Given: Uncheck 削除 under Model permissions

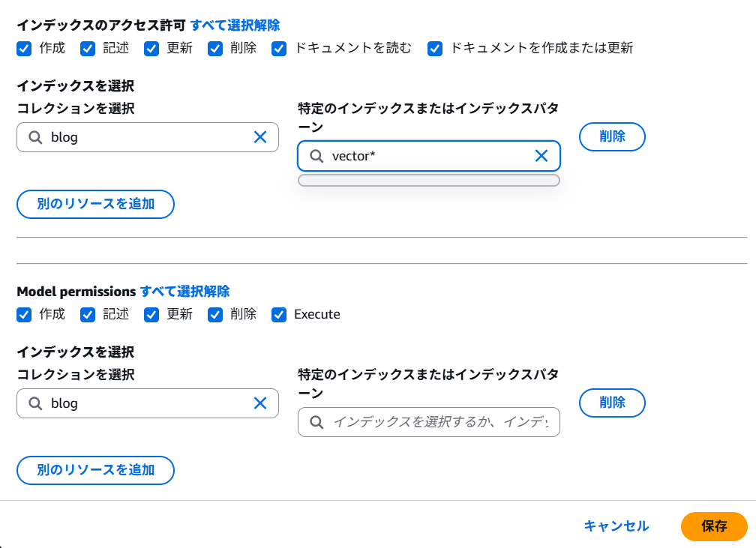Looking at the screenshot, I should 215,315.
